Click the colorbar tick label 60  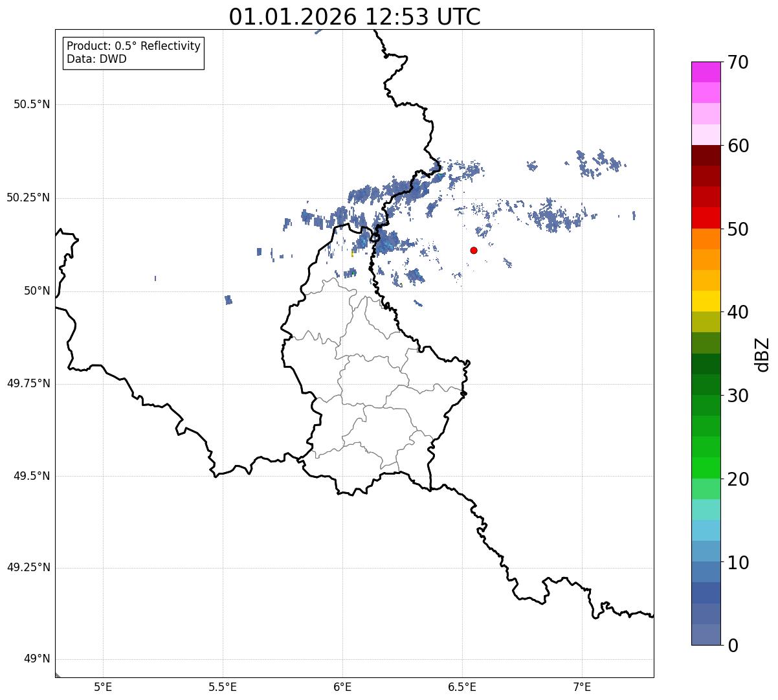[x=738, y=146]
